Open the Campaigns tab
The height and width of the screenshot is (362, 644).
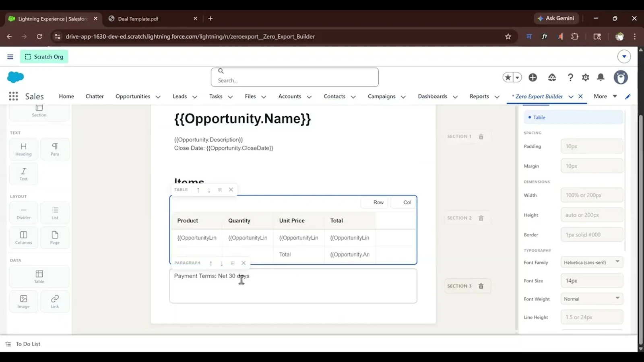(x=382, y=97)
